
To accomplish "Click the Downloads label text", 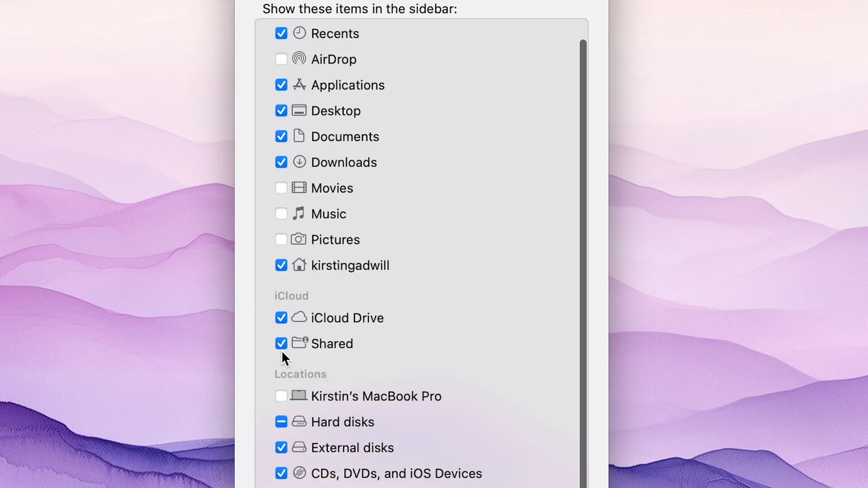I will click(344, 162).
